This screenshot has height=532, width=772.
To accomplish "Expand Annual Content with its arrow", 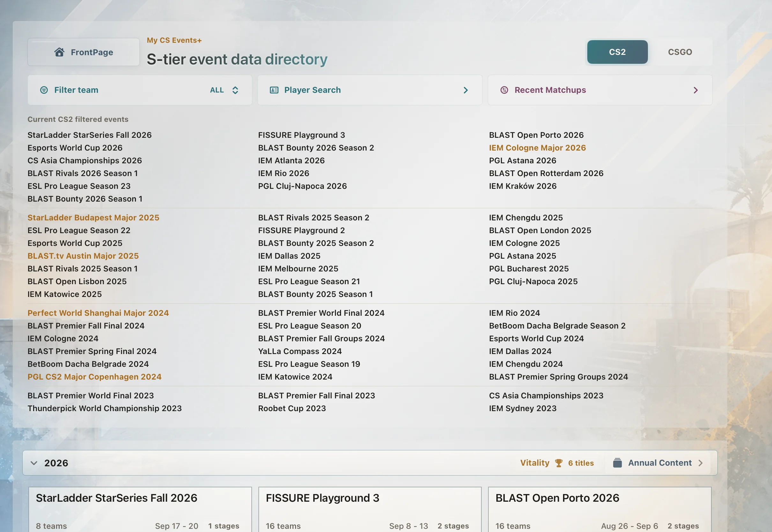I will point(700,463).
